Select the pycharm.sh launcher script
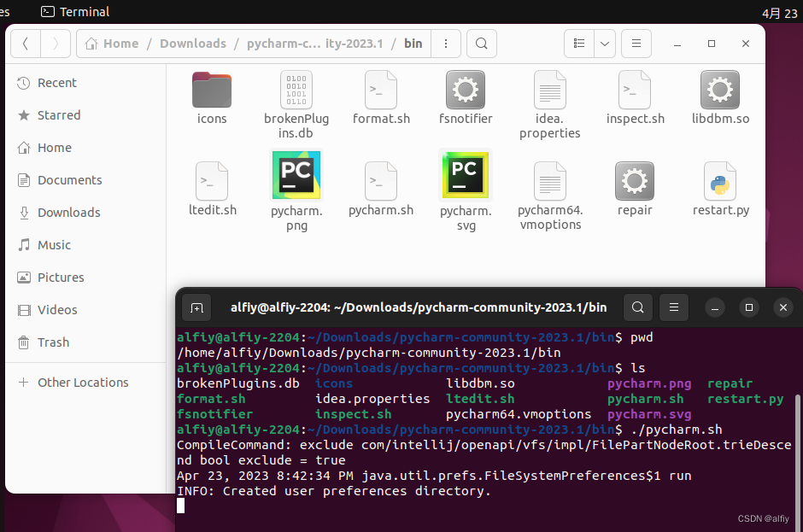 380,181
